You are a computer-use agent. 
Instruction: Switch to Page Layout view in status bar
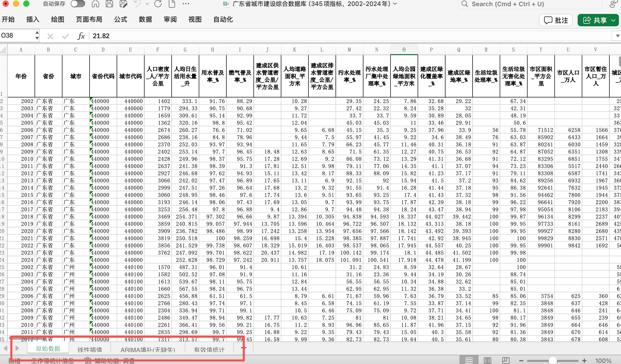click(x=487, y=360)
